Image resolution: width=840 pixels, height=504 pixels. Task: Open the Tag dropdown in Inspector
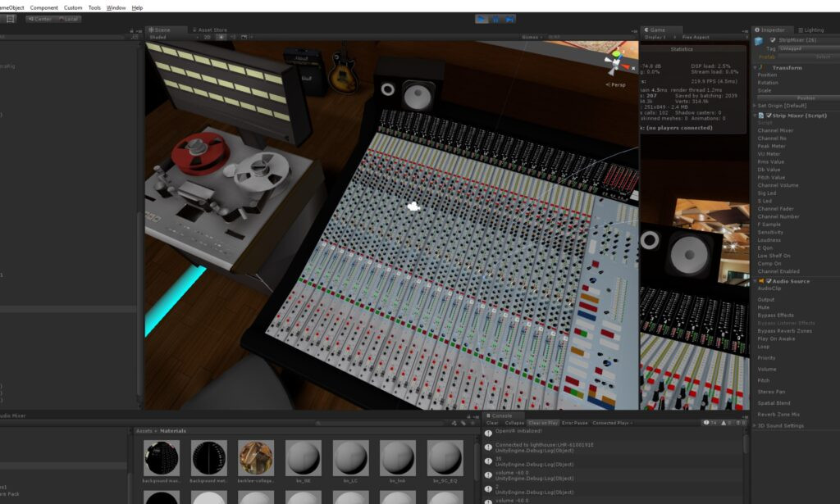(x=809, y=48)
